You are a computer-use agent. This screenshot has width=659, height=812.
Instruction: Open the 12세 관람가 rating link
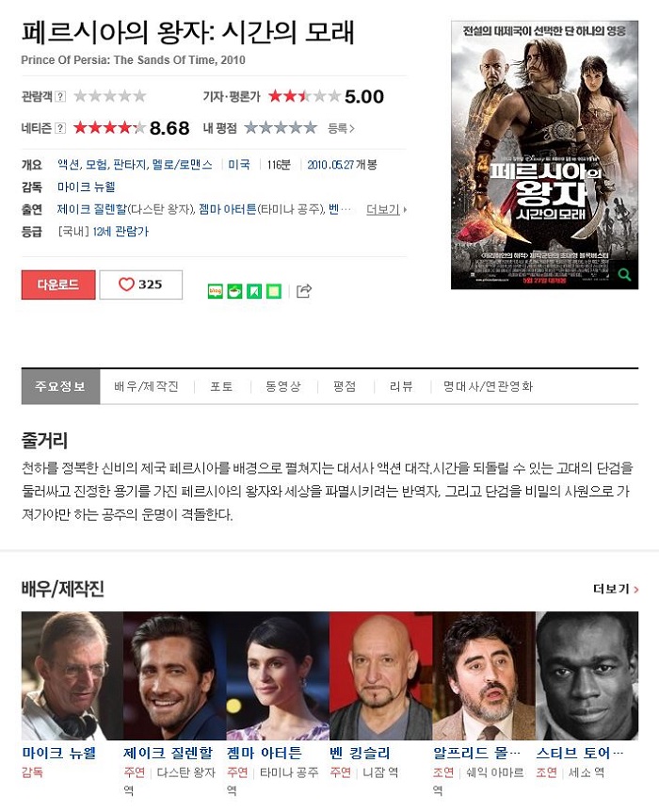coord(121,232)
